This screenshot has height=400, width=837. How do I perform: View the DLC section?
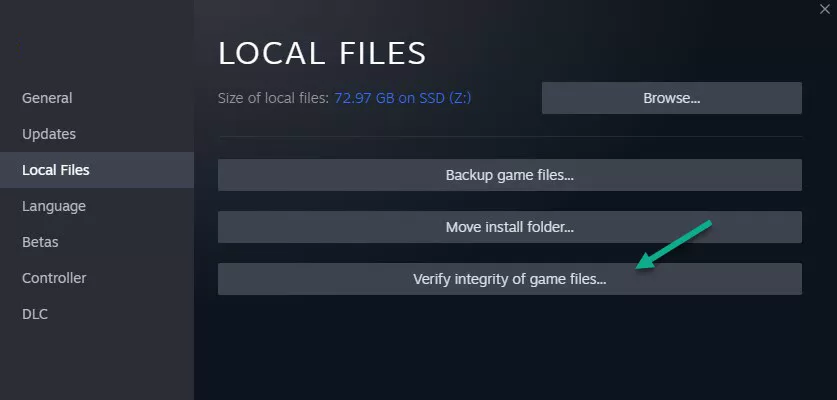click(35, 314)
